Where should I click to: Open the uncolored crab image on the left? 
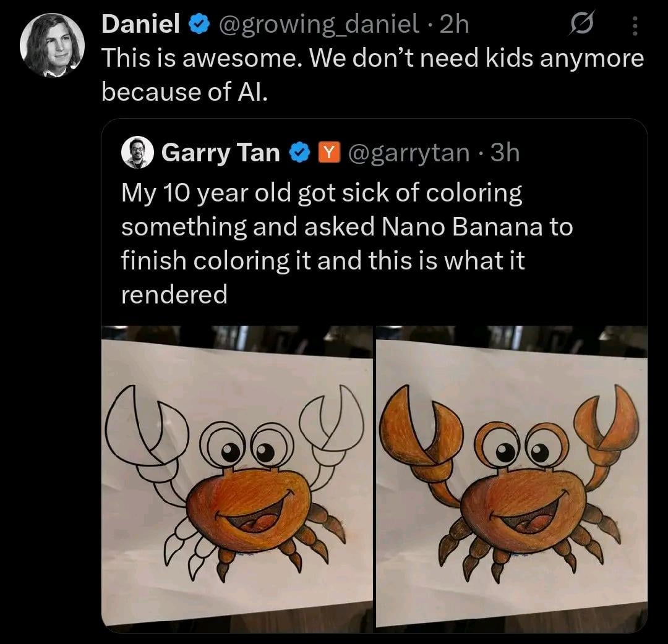tap(237, 476)
